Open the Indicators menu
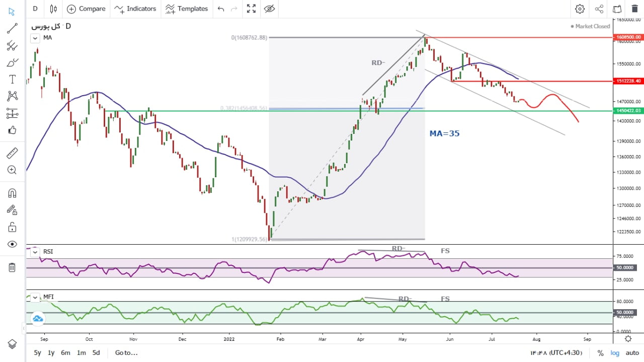This screenshot has height=362, width=644. tap(135, 9)
